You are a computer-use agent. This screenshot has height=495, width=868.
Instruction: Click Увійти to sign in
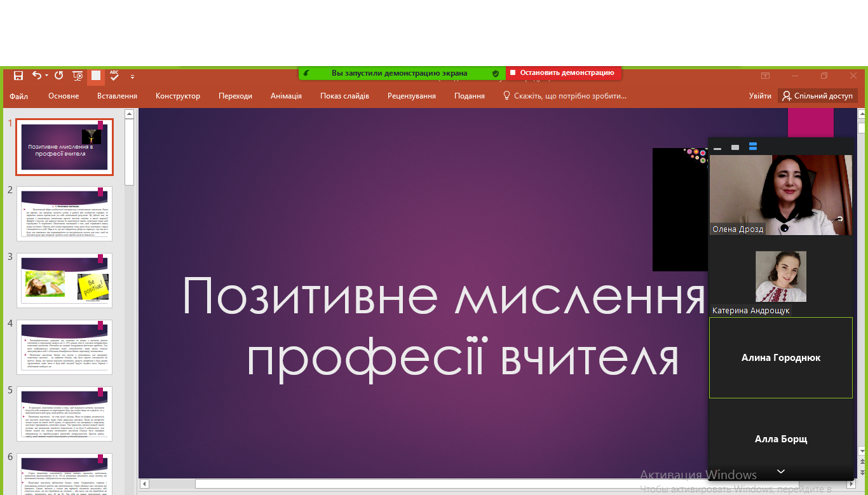[760, 96]
